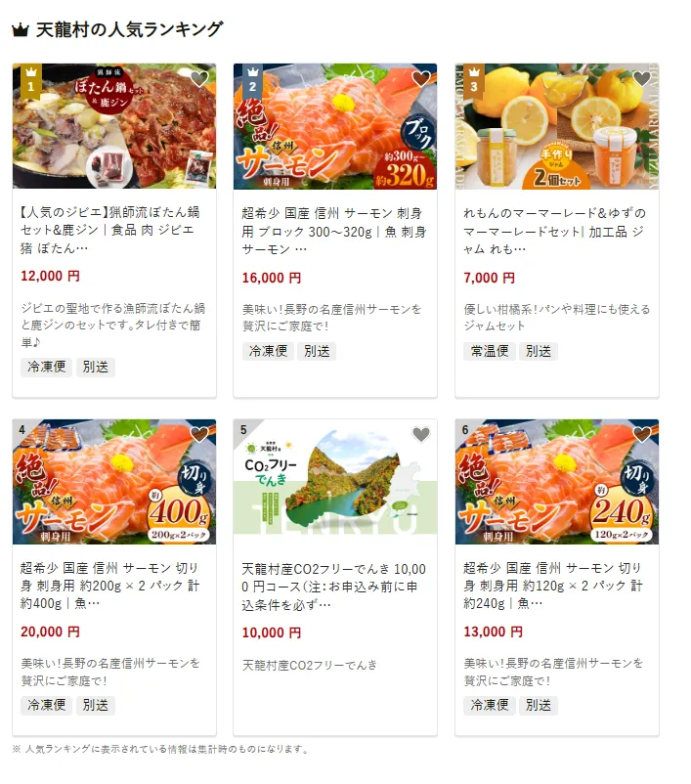Open the marmalade 2個セット product image
The width and height of the screenshot is (691, 784).
(x=557, y=126)
